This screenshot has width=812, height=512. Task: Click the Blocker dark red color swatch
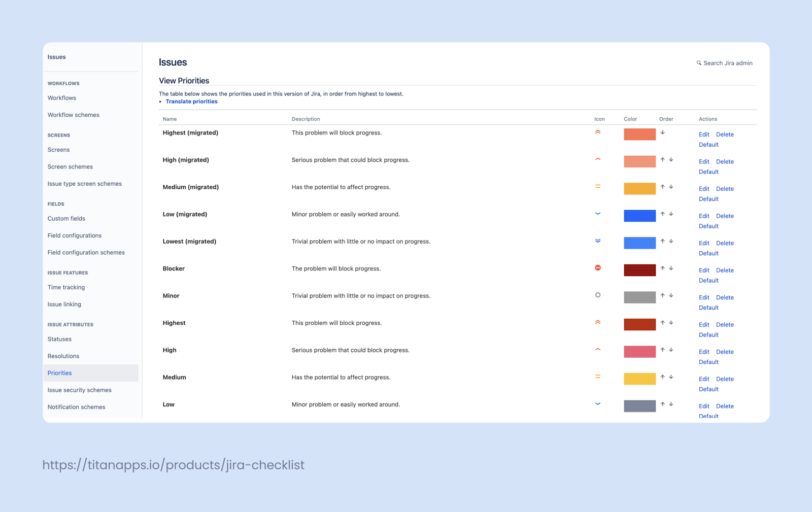[x=639, y=269]
